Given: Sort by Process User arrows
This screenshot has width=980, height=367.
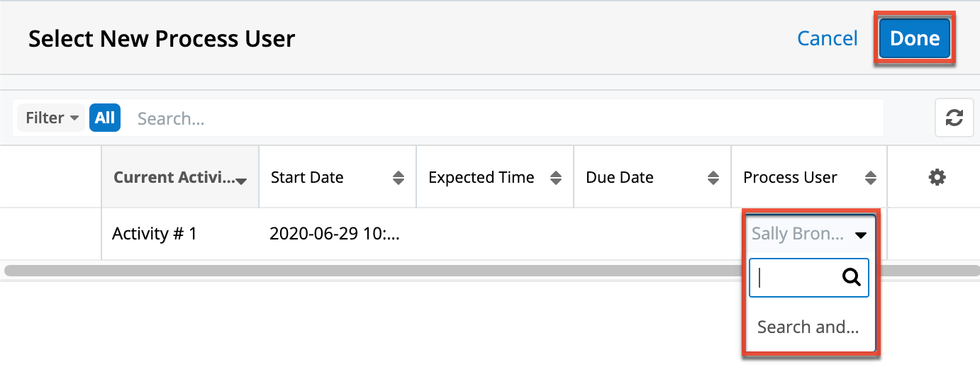Looking at the screenshot, I should (871, 178).
